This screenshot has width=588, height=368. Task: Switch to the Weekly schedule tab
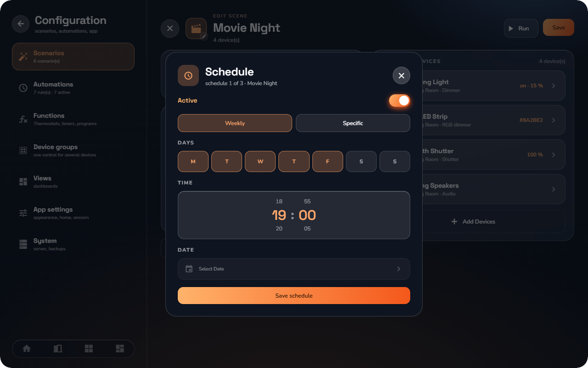[x=235, y=123]
